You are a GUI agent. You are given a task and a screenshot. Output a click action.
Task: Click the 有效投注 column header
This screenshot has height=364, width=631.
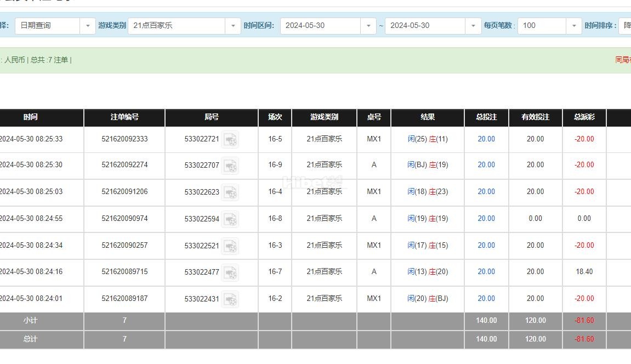click(x=536, y=117)
